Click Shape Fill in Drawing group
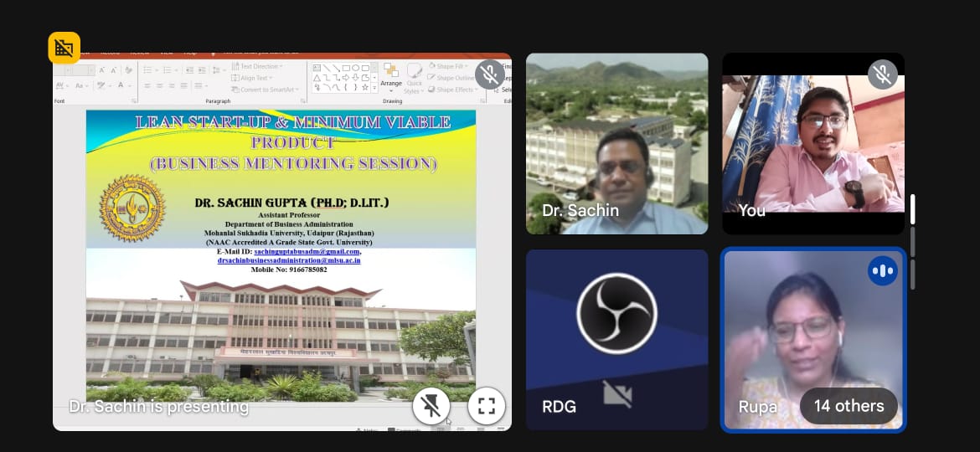Viewport: 980px width, 452px height. [x=446, y=66]
